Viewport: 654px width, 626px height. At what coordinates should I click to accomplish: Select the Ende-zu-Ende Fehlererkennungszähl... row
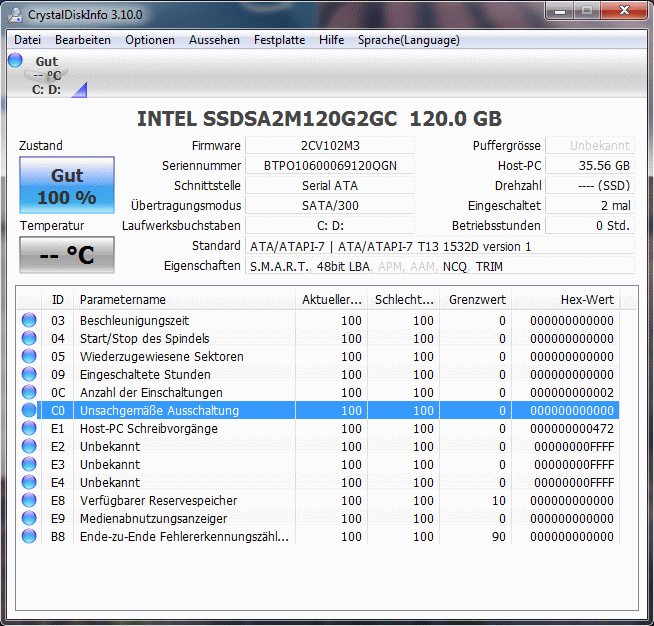coord(318,536)
